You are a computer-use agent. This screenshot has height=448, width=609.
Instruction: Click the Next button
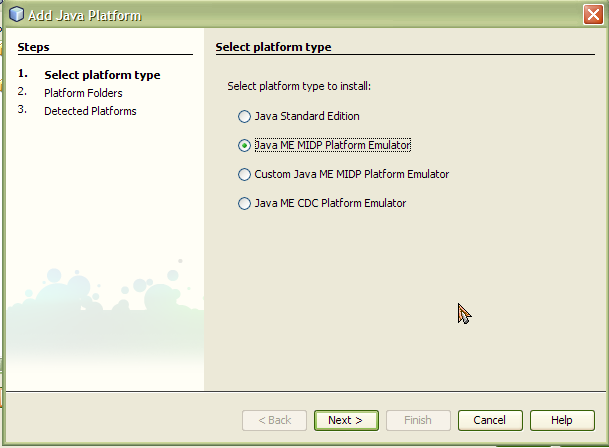pyautogui.click(x=346, y=420)
